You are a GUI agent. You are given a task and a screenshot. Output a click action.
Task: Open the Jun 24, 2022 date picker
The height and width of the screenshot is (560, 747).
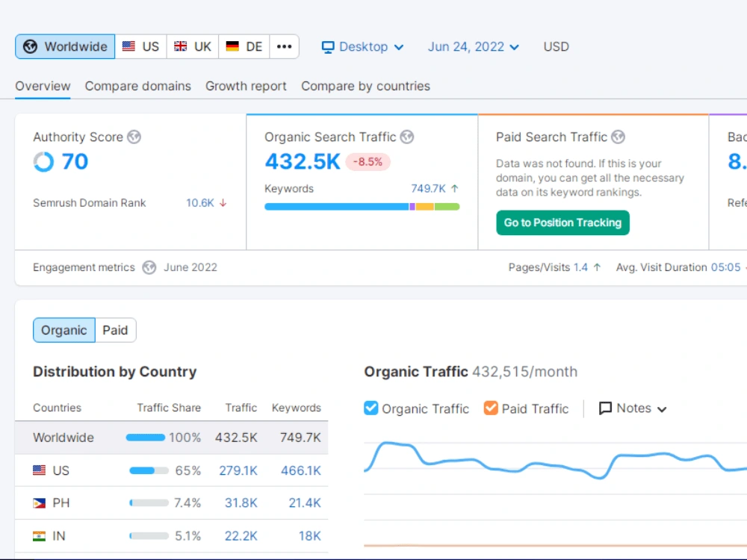[473, 46]
